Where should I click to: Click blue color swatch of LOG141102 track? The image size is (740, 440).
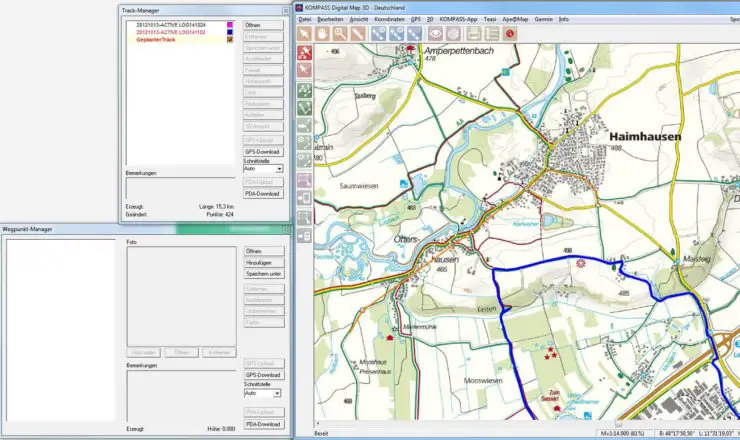click(x=230, y=32)
